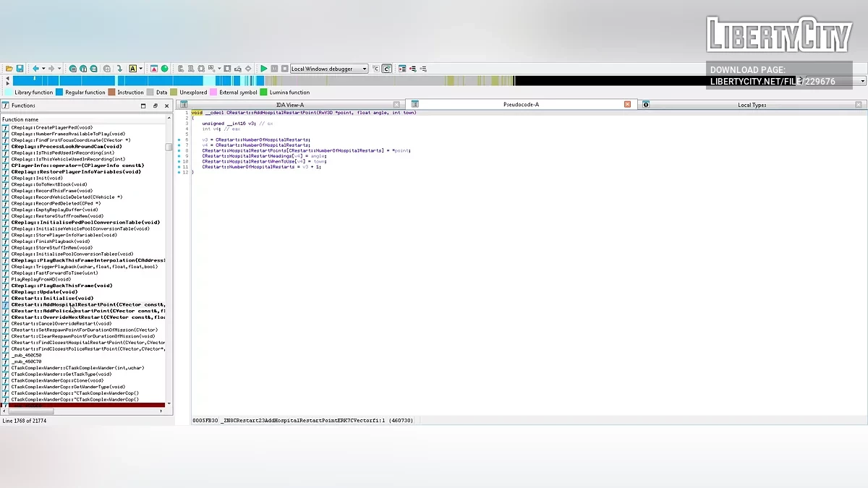Click the yellow text-style 'A' toolbar icon
This screenshot has width=868, height=488.
[132, 69]
